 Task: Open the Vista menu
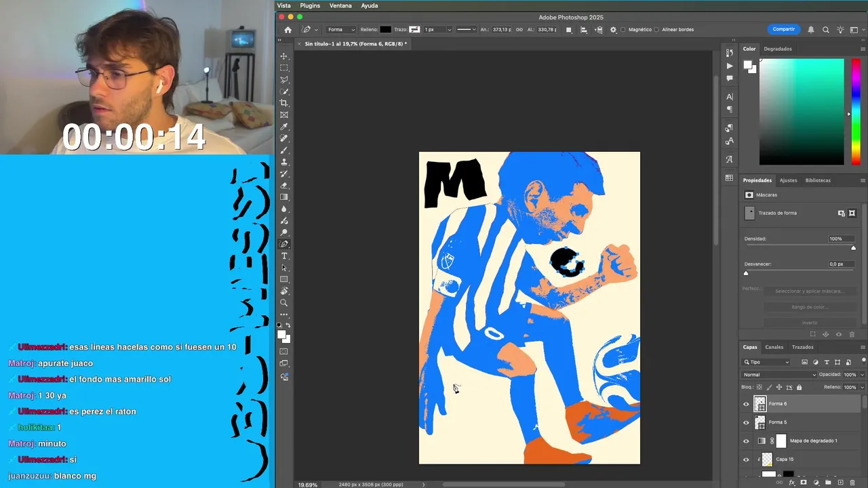[283, 5]
